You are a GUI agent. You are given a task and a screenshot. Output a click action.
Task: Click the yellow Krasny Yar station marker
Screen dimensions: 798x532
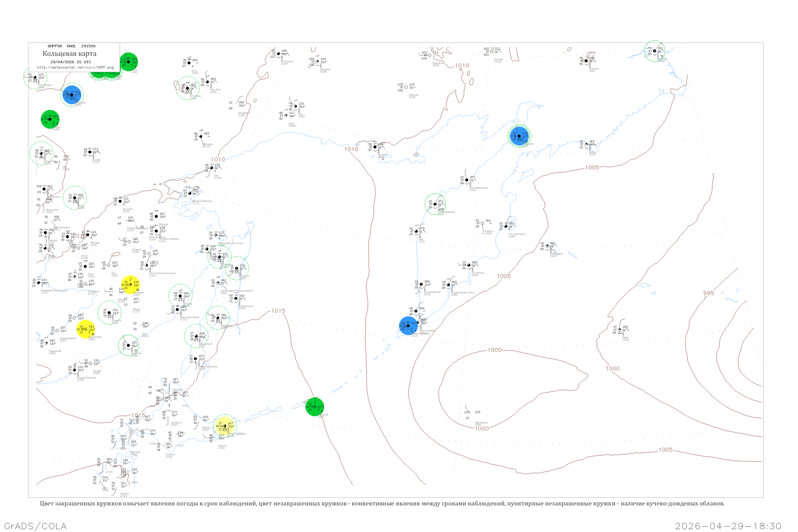85,330
